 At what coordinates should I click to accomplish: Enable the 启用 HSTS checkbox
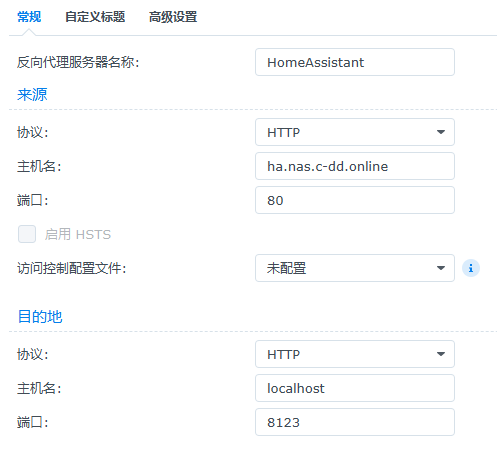[27, 234]
